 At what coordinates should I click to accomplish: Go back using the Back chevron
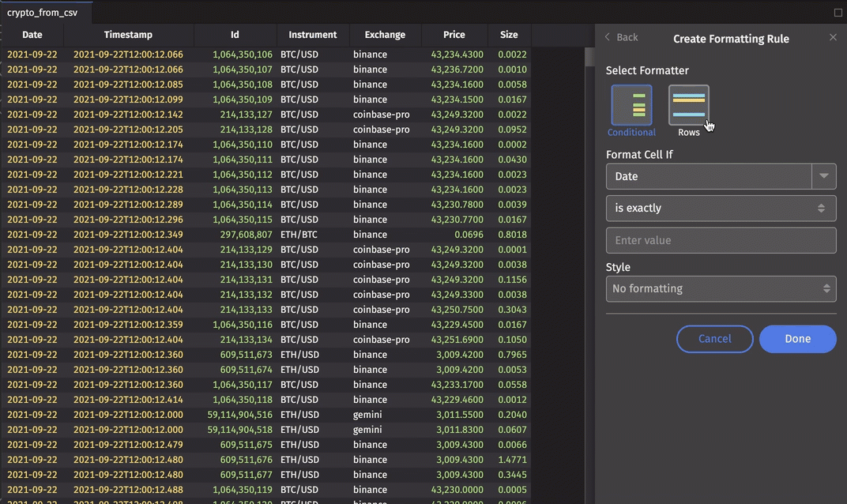(608, 37)
